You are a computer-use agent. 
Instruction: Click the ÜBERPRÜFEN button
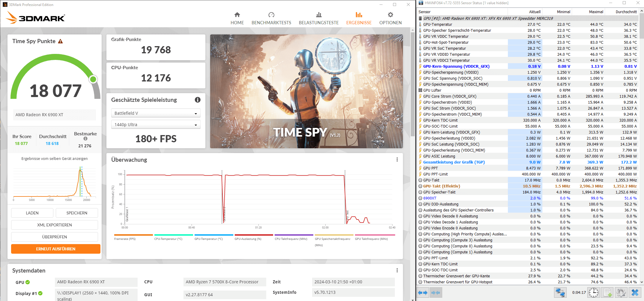point(55,237)
